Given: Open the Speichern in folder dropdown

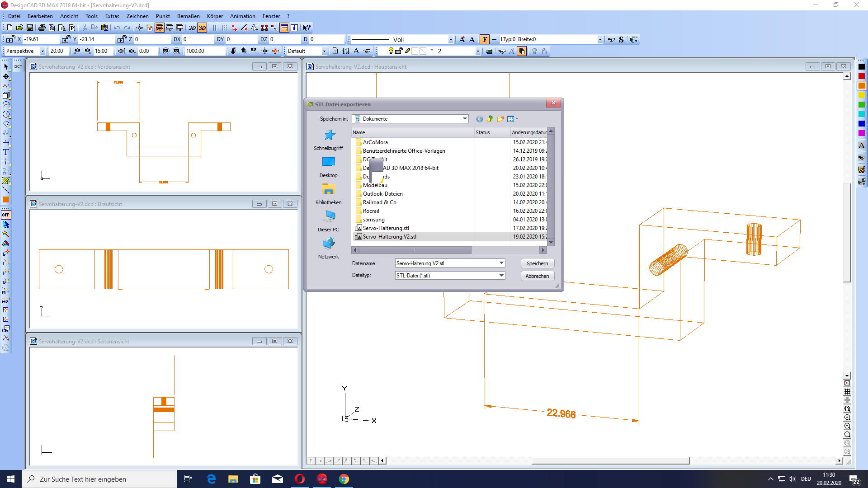Looking at the screenshot, I should (464, 118).
